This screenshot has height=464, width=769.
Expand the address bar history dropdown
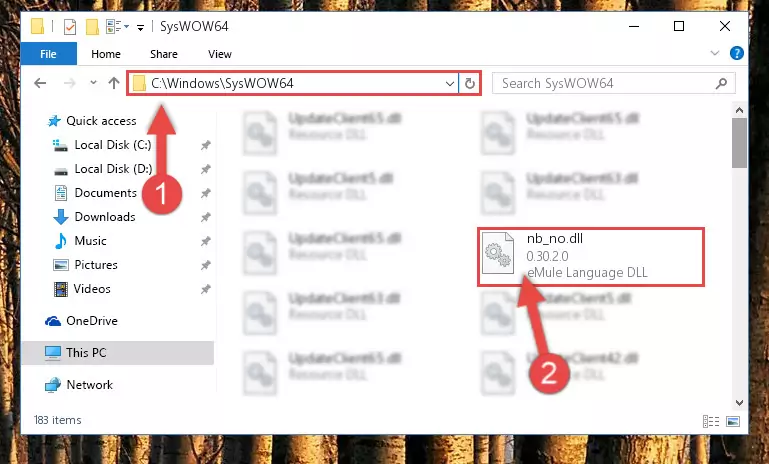(x=449, y=83)
